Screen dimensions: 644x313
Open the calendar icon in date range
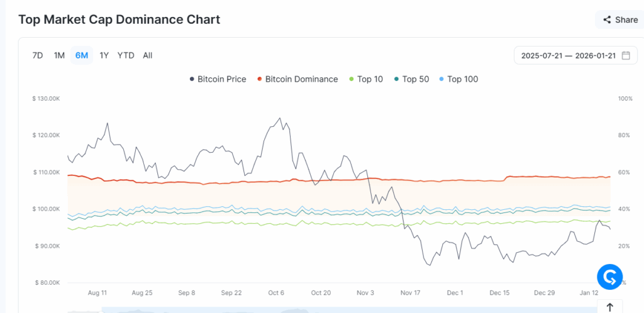[626, 55]
